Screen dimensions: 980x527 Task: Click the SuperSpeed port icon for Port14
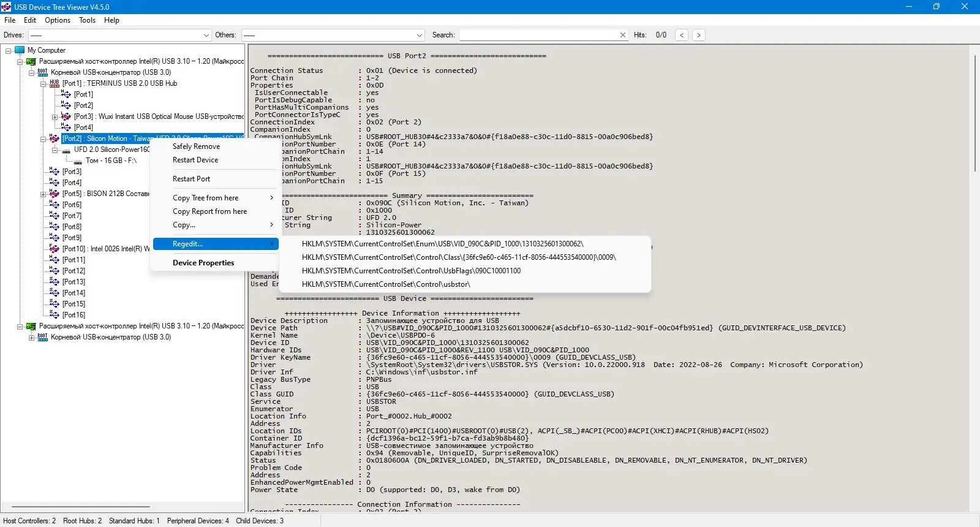pos(55,293)
